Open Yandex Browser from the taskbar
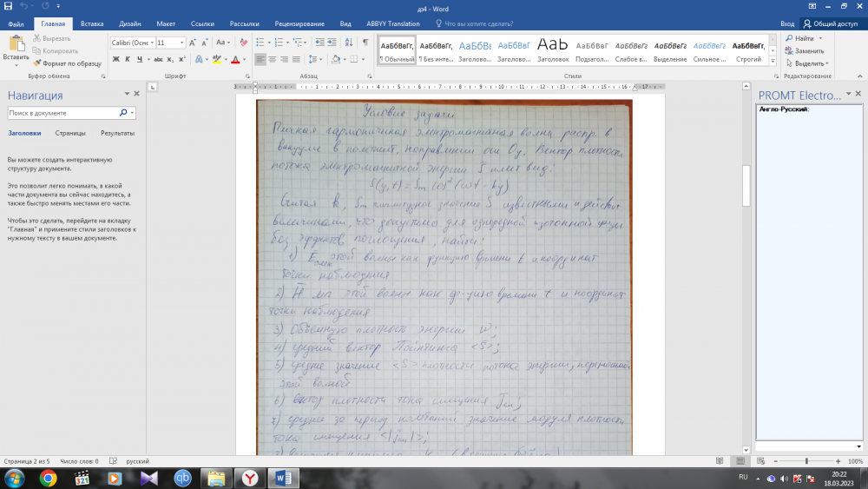 [249, 477]
